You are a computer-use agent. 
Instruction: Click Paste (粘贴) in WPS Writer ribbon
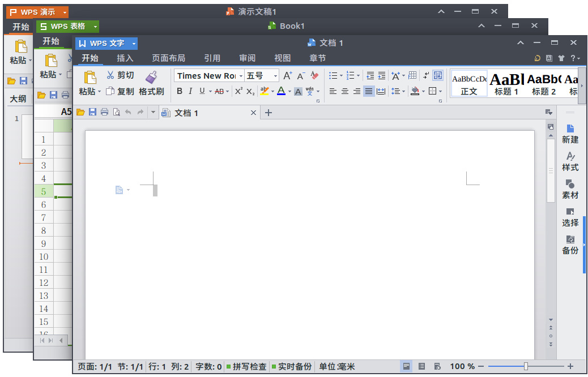coord(90,83)
